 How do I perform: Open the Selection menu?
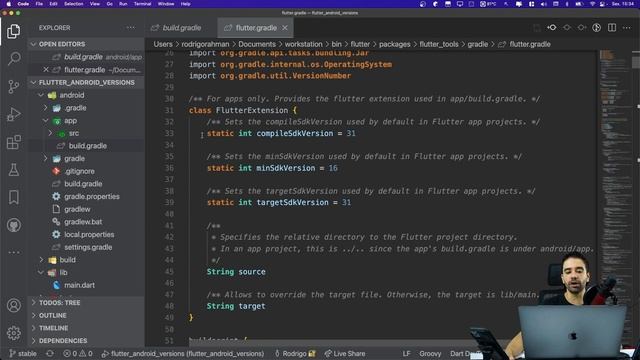[x=74, y=4]
